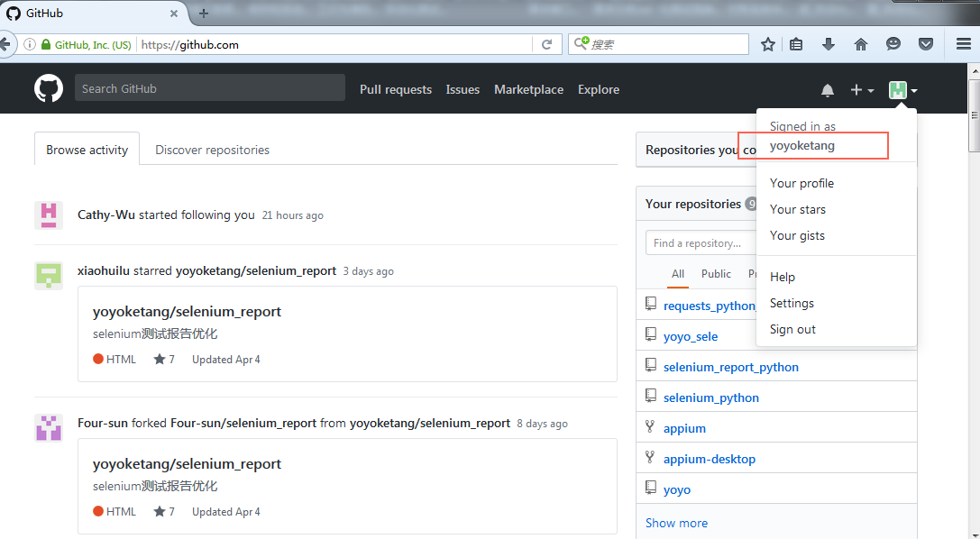Save to Pocket icon in toolbar
This screenshot has width=980, height=539.
tap(926, 44)
